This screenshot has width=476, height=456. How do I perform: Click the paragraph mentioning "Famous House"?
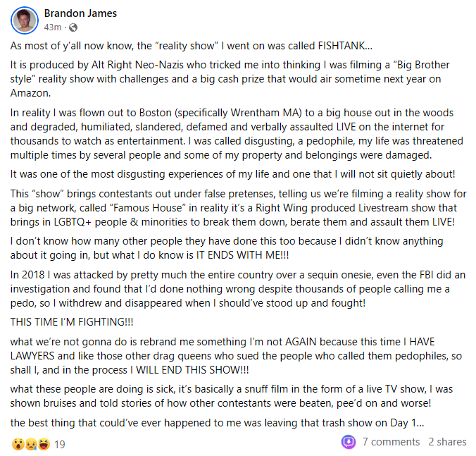(x=238, y=208)
